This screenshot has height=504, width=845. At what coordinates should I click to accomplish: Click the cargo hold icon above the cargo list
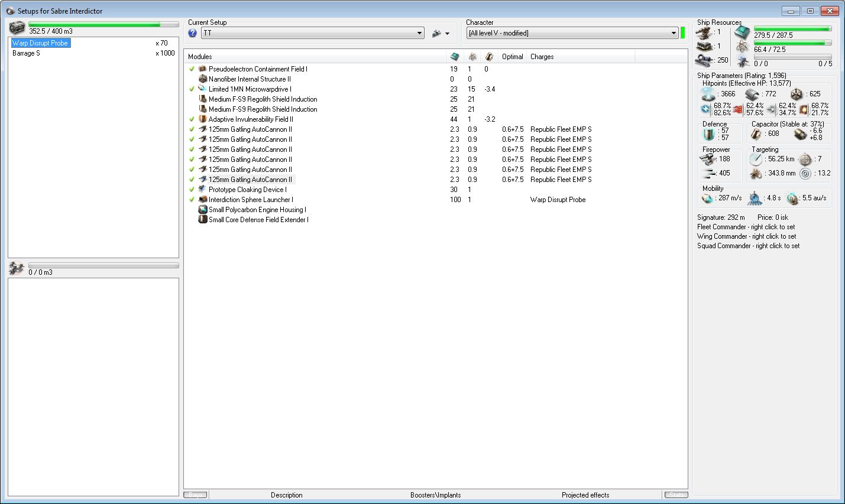pyautogui.click(x=17, y=27)
